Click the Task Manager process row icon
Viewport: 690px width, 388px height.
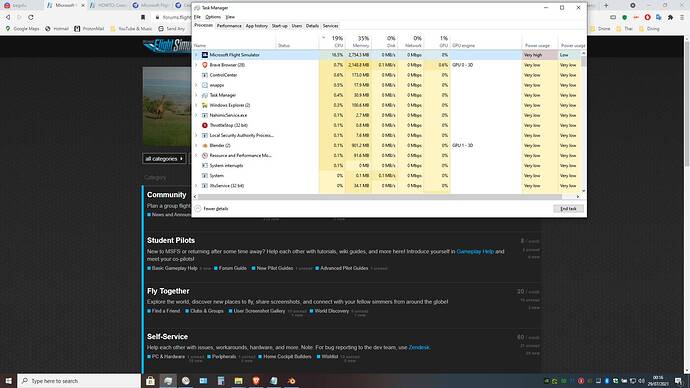point(205,95)
